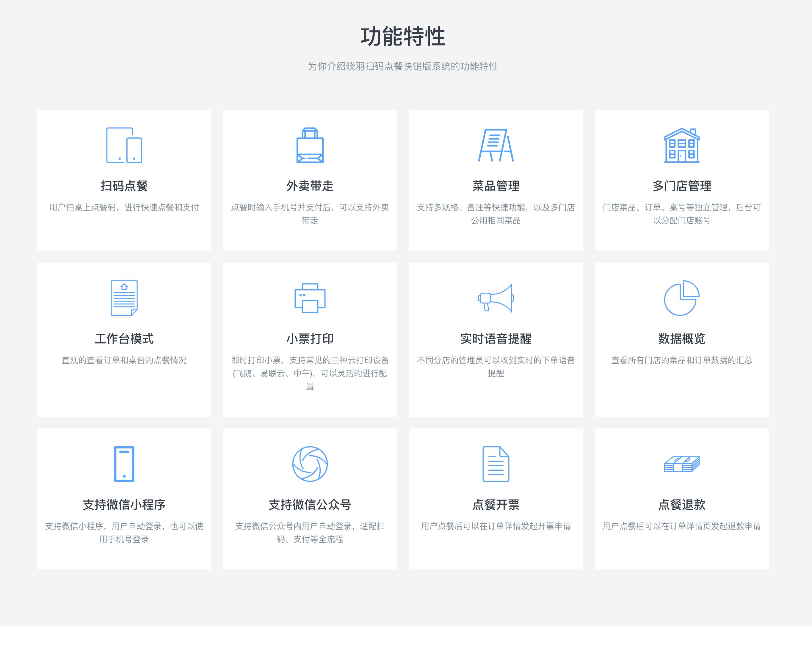812x656 pixels.
Task: Click the shopping bag icon for 外卖带走
Action: pyautogui.click(x=310, y=145)
